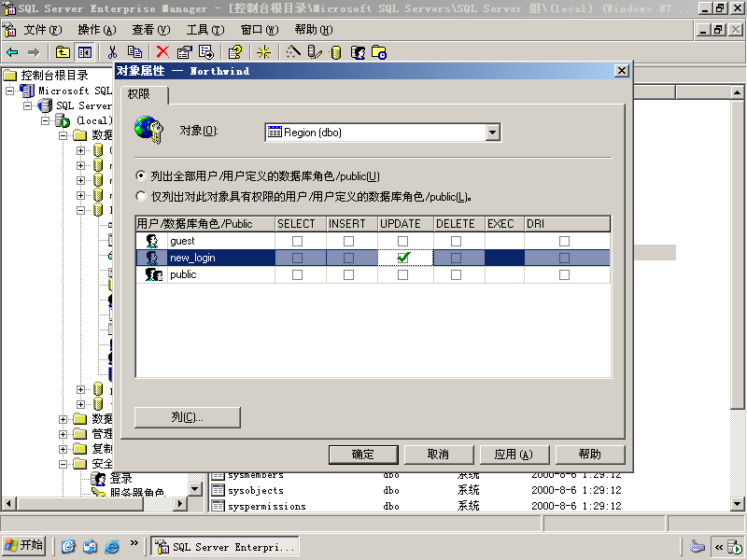Open the Window (窗口) menu
The width and height of the screenshot is (747, 560).
(x=260, y=30)
